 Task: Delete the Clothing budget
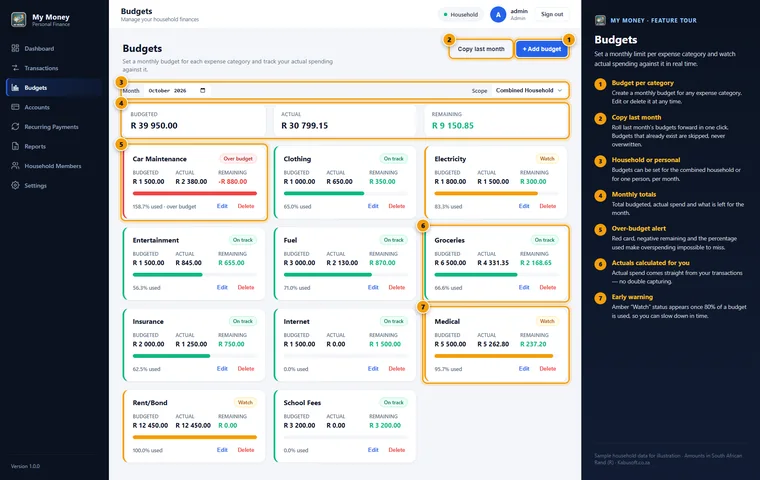pos(396,206)
